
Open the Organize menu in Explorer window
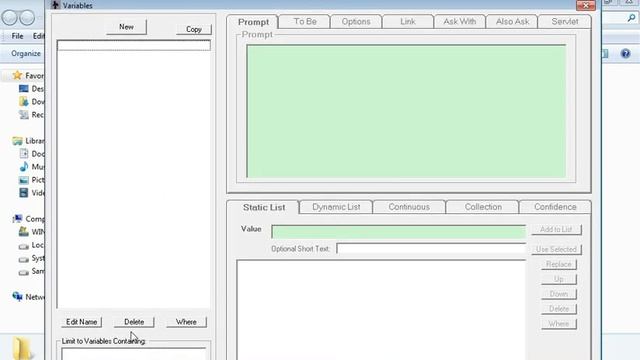(26, 53)
